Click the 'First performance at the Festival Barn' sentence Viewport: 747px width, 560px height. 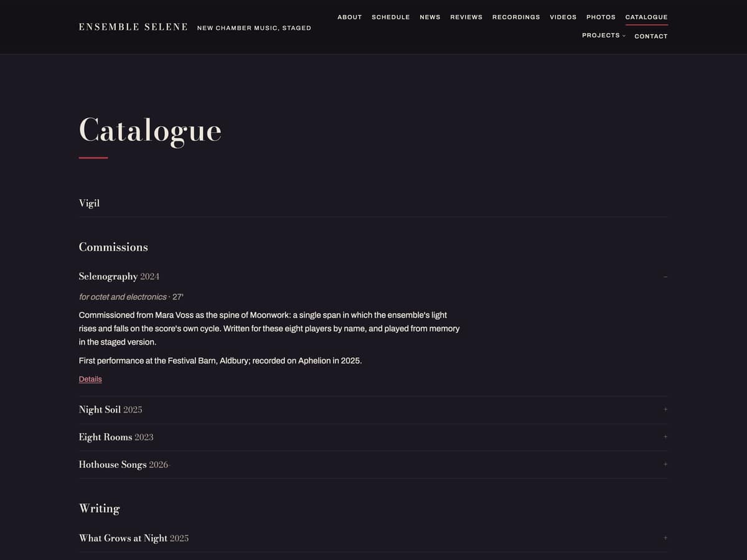pos(220,360)
